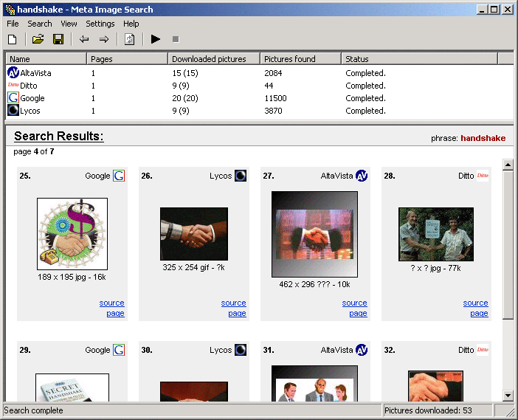518x420 pixels.
Task: Sort by the Pages column header
Action: [127, 59]
